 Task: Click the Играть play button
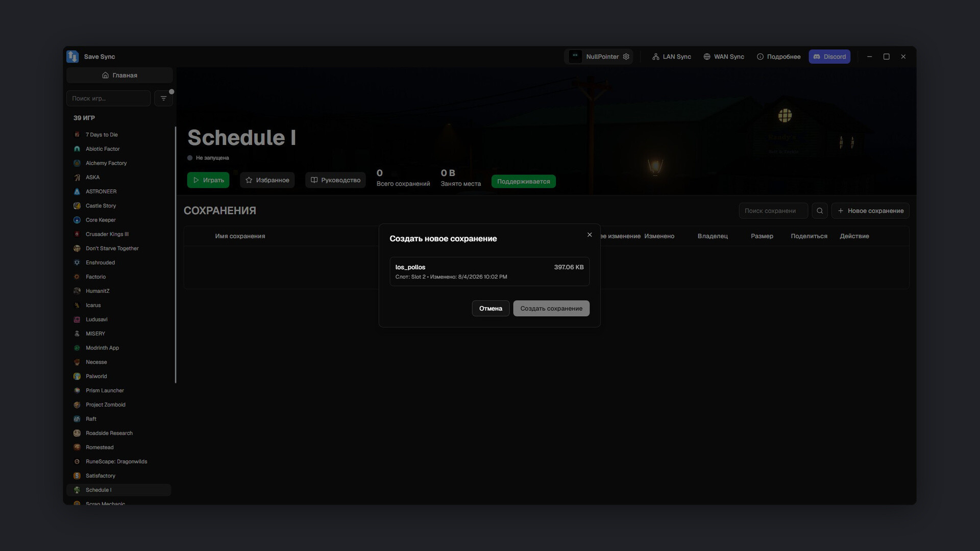(x=208, y=180)
